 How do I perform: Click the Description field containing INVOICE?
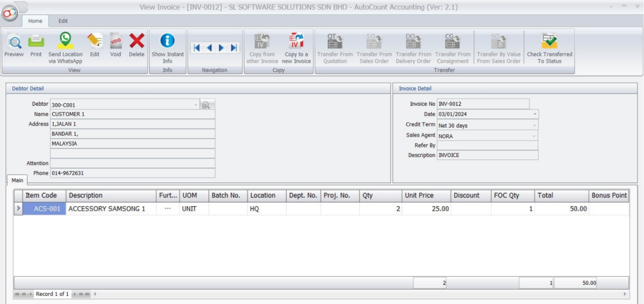pos(487,155)
